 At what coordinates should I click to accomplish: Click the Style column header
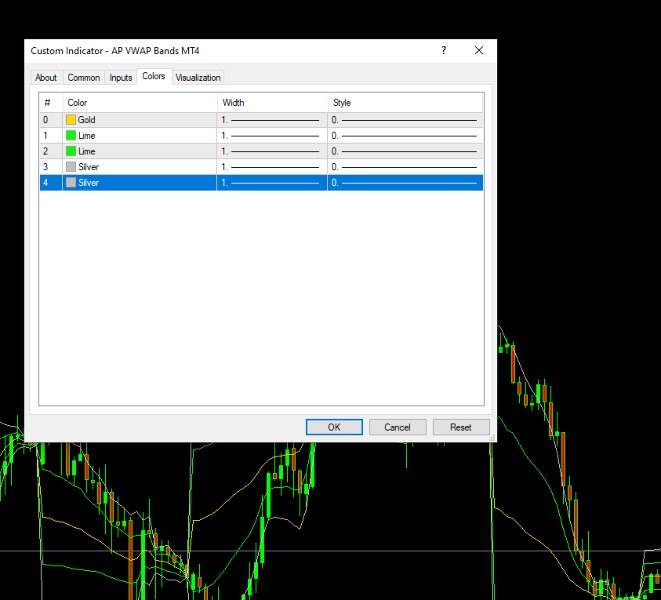coord(406,102)
